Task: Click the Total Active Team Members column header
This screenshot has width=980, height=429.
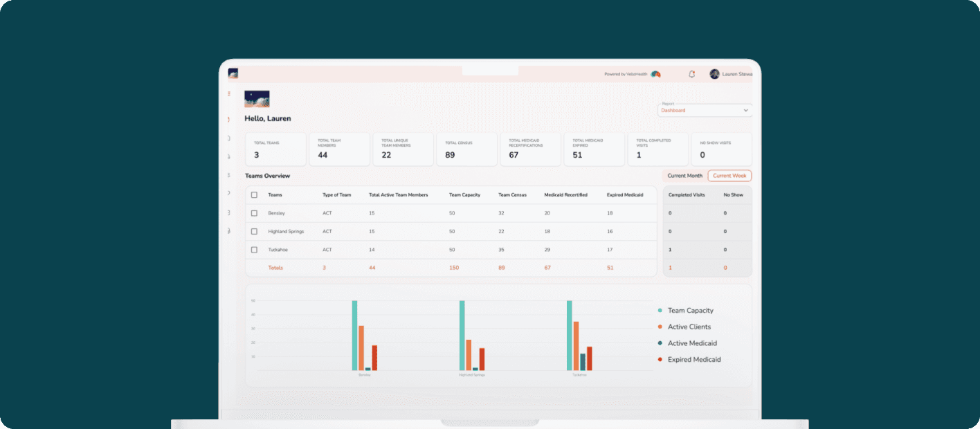Action: [399, 195]
